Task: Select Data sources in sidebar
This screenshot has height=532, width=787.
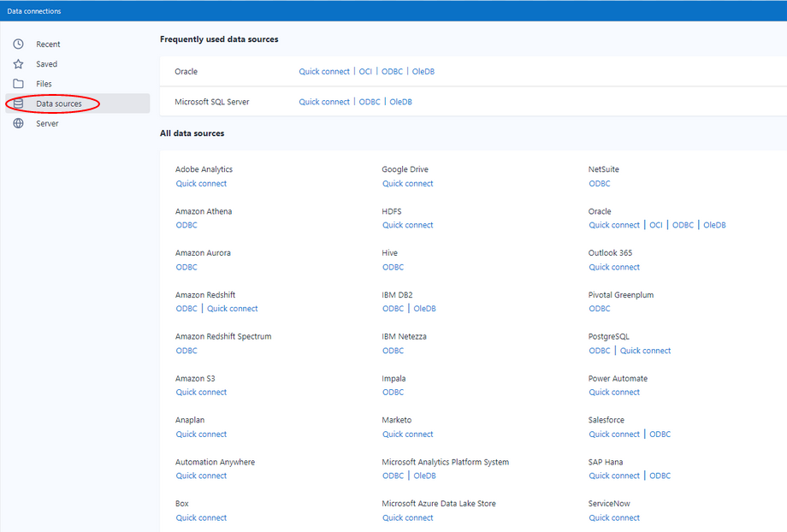Action: (78, 103)
